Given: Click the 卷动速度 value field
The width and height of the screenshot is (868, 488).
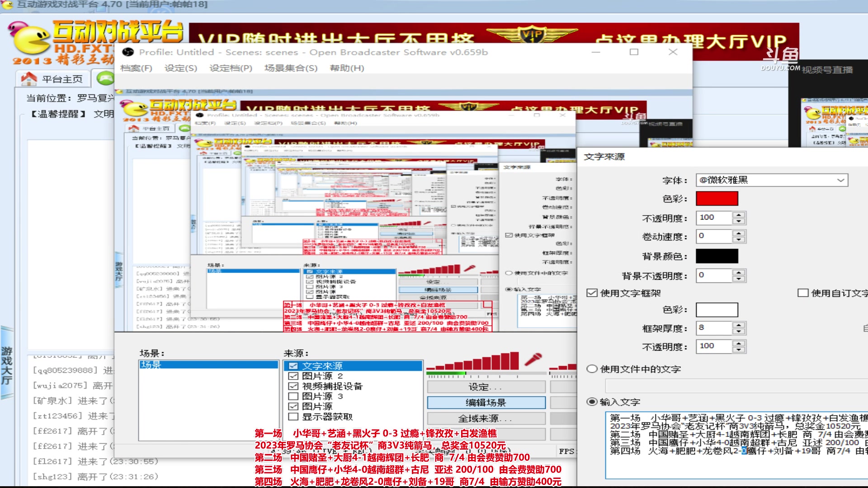Looking at the screenshot, I should click(x=714, y=236).
